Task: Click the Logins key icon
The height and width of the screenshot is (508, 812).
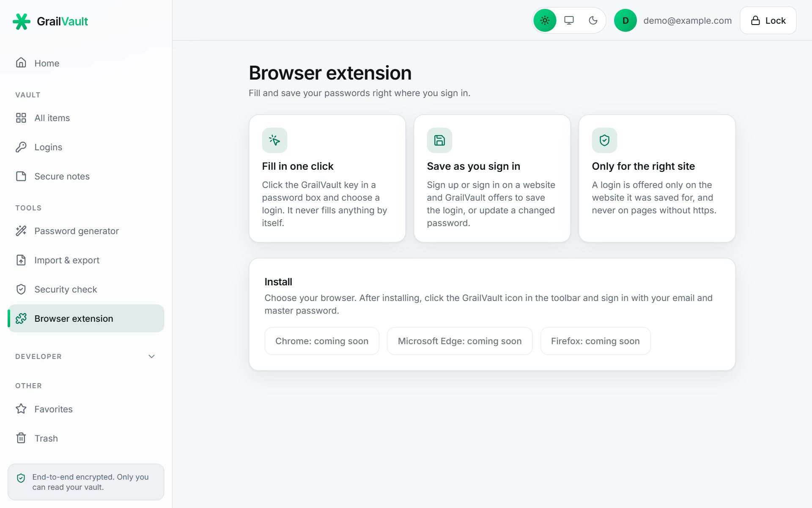Action: 21,147
